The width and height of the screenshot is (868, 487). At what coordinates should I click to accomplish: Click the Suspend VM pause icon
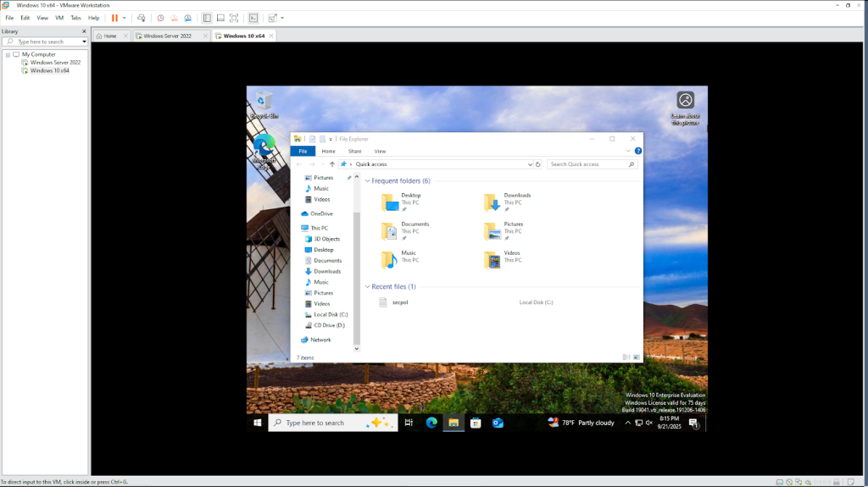tap(114, 18)
